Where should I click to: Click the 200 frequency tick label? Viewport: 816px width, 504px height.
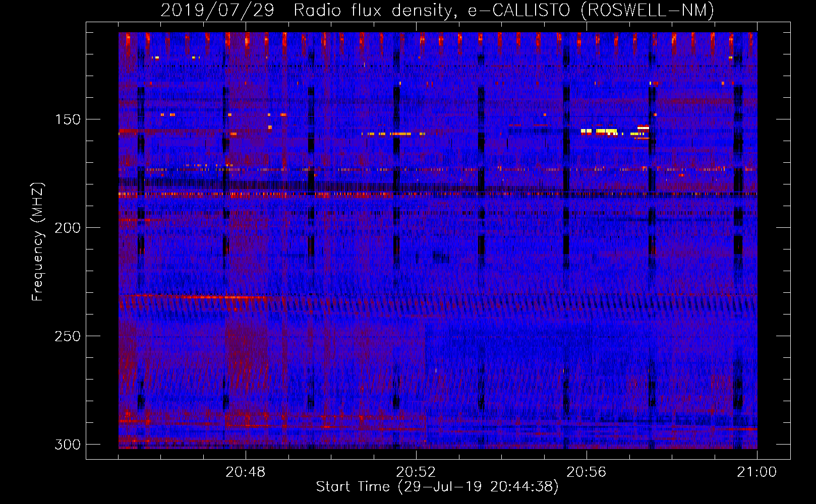click(x=68, y=228)
